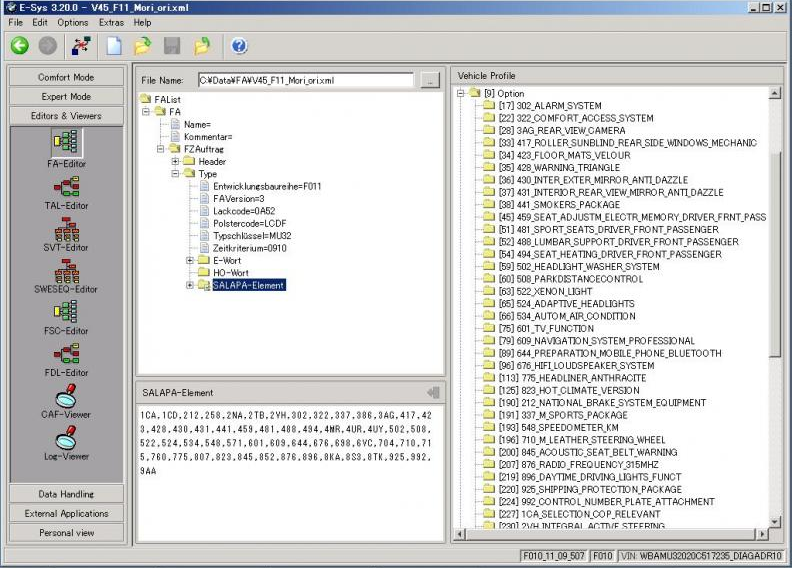Viewport: 793px width, 568px height.
Task: Click the file browse button next to File Name
Action: point(430,80)
